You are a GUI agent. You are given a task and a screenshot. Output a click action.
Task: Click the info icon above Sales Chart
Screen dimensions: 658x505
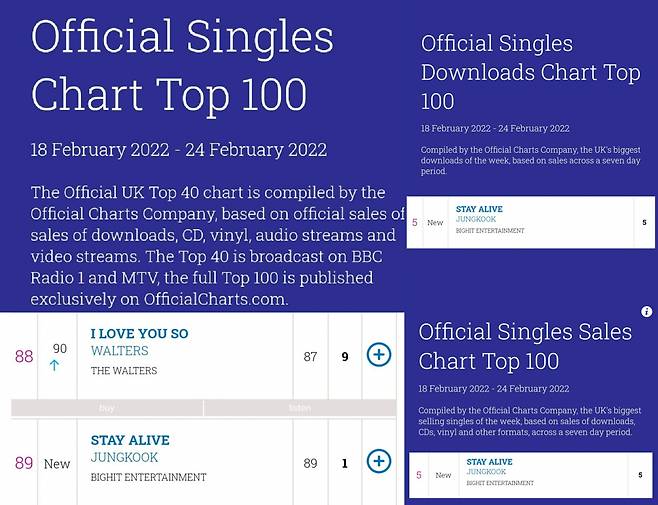pyautogui.click(x=647, y=311)
